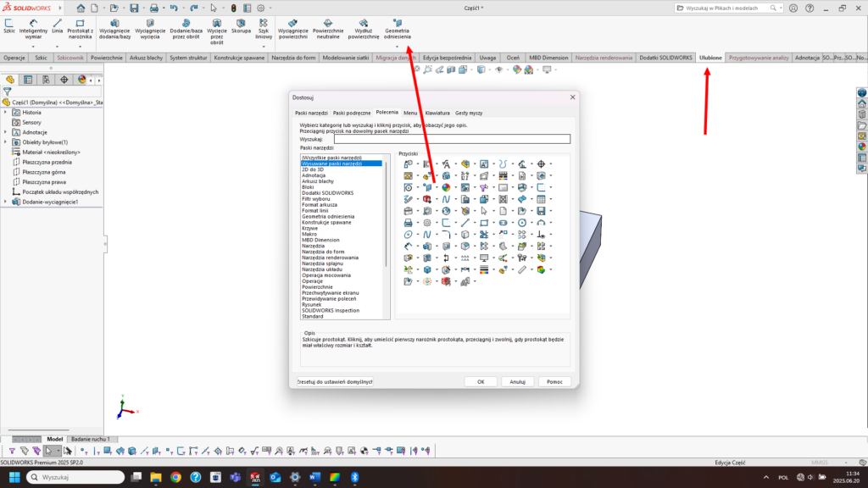Open the user account login icon

(793, 8)
